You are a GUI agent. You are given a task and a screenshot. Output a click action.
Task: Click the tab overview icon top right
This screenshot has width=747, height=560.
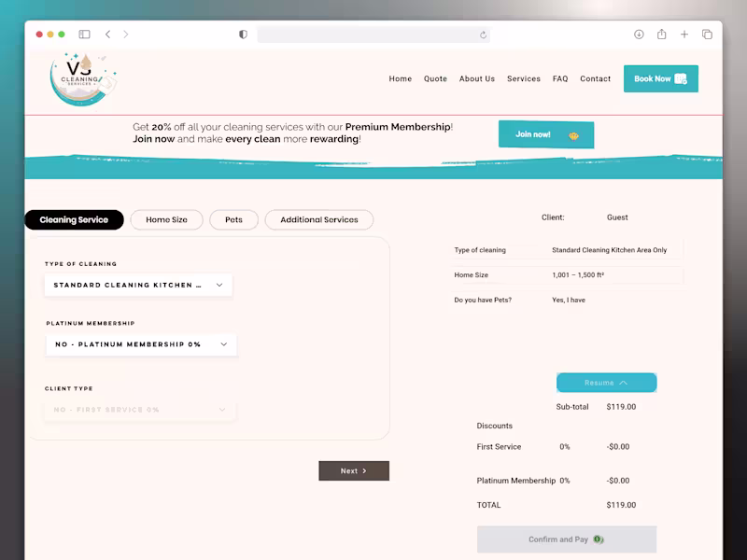pyautogui.click(x=707, y=34)
